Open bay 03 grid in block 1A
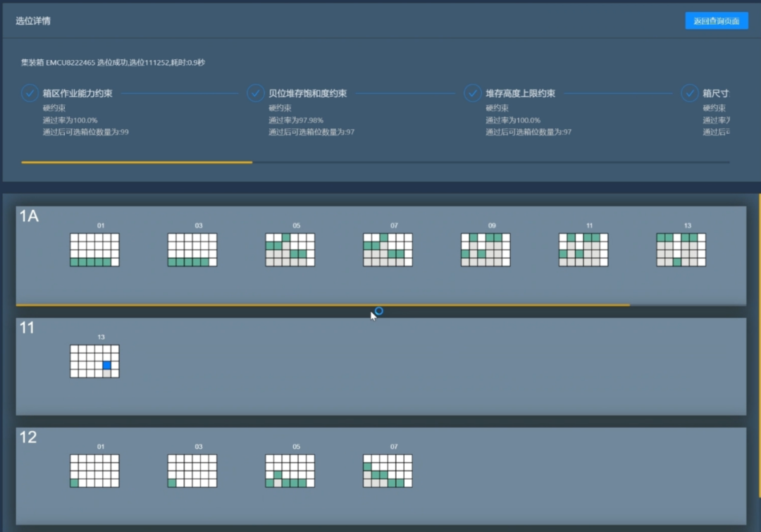Viewport: 761px width, 532px height. click(x=192, y=250)
